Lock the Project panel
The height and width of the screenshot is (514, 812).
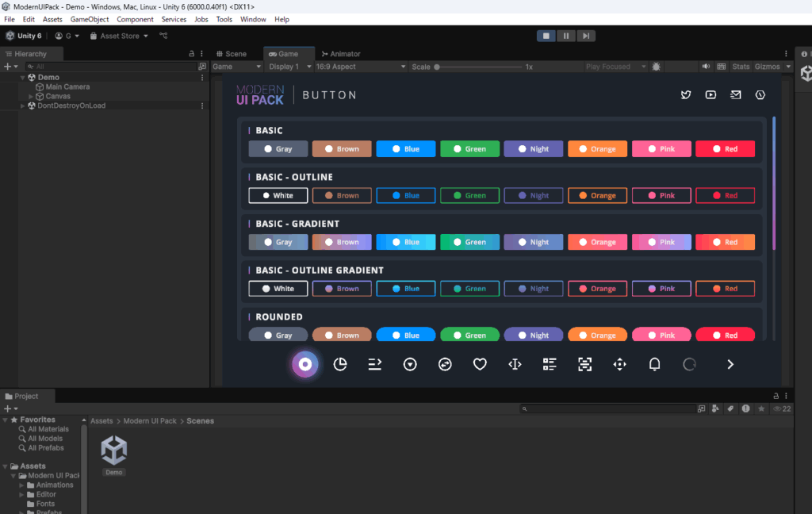tap(776, 396)
